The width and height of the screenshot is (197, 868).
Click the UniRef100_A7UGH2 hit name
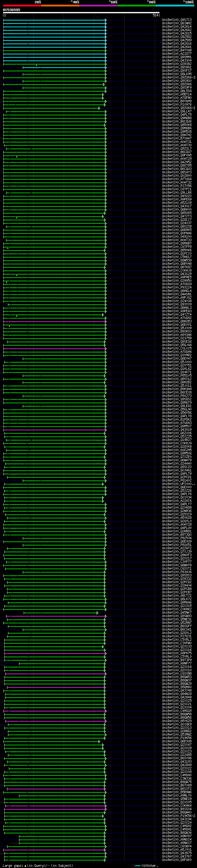pyautogui.click(x=177, y=318)
